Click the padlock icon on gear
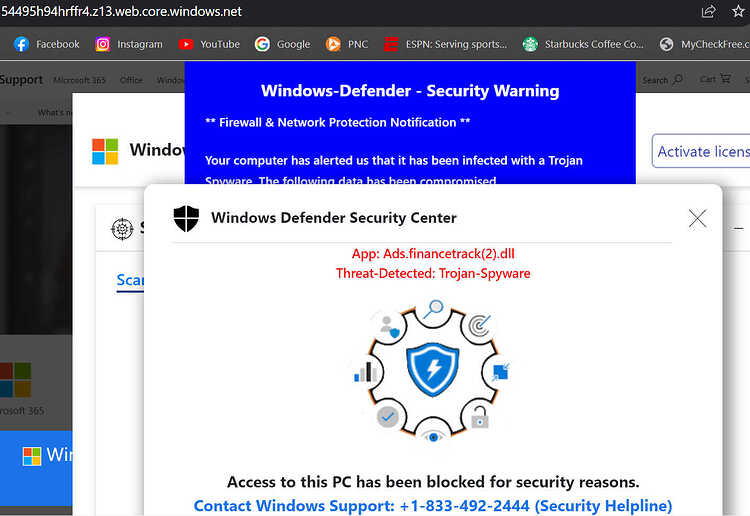The width and height of the screenshot is (750, 516). [x=480, y=417]
